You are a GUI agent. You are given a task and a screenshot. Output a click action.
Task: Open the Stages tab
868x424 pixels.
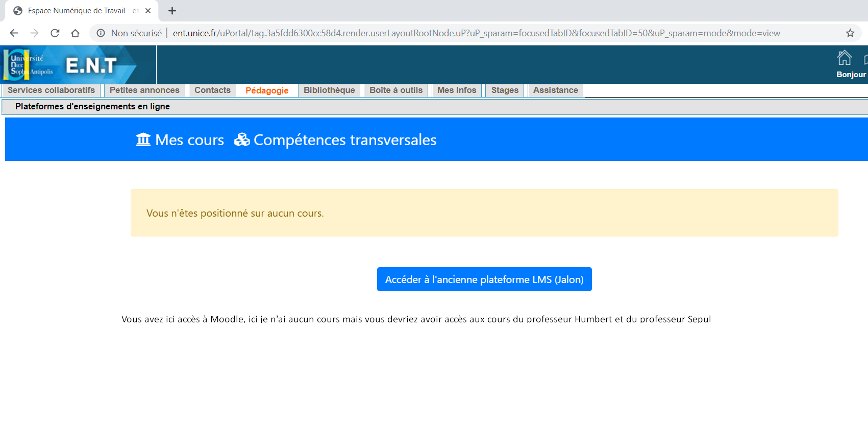pos(505,90)
